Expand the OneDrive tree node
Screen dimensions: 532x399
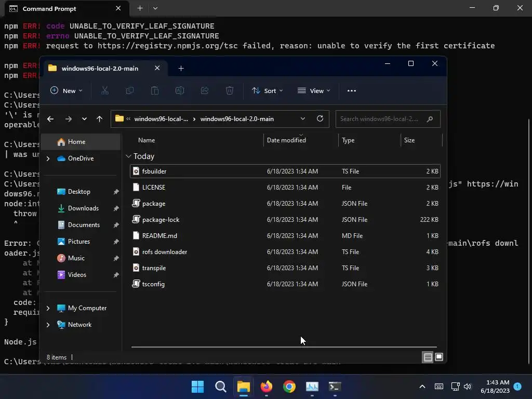[x=48, y=158]
